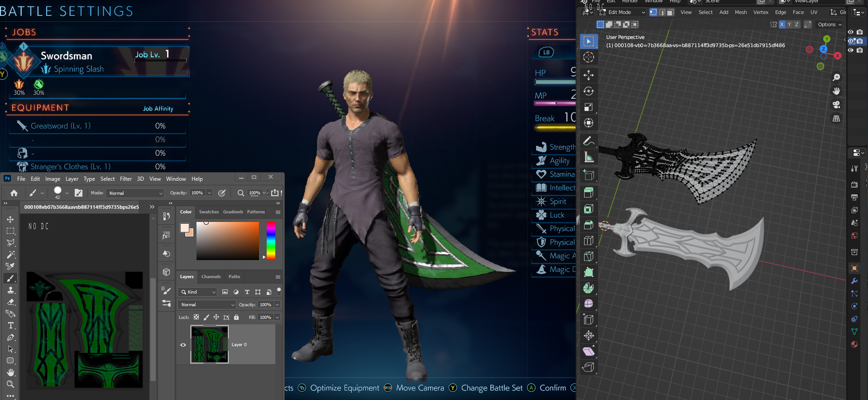Toggle Layer 0 visibility eye in Photoshop
Viewport: 868px width, 400px height.
point(183,345)
